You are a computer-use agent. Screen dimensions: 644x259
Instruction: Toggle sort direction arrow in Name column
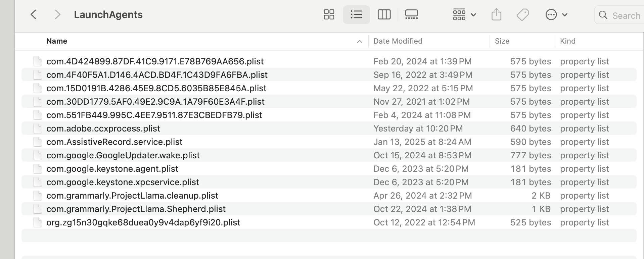[x=360, y=42]
